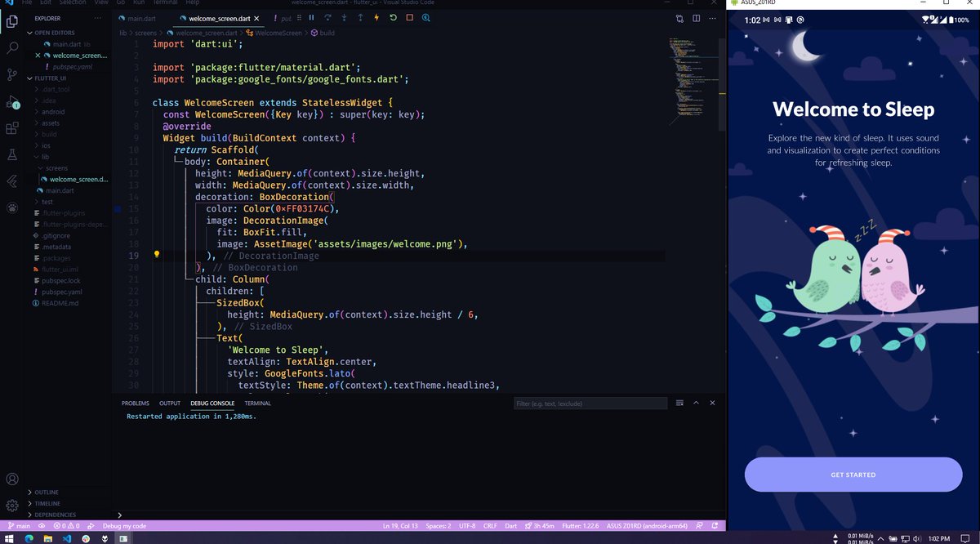Click the debug toolbar drag handle

click(x=298, y=17)
